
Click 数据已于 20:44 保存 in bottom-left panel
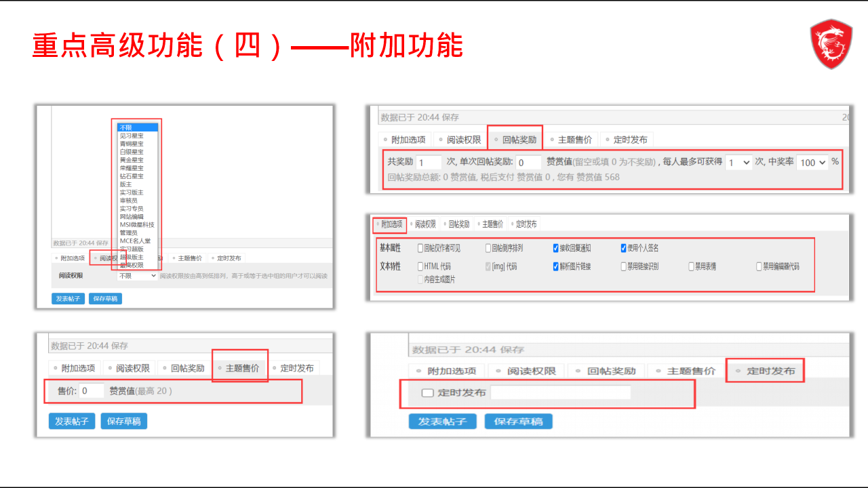click(90, 346)
